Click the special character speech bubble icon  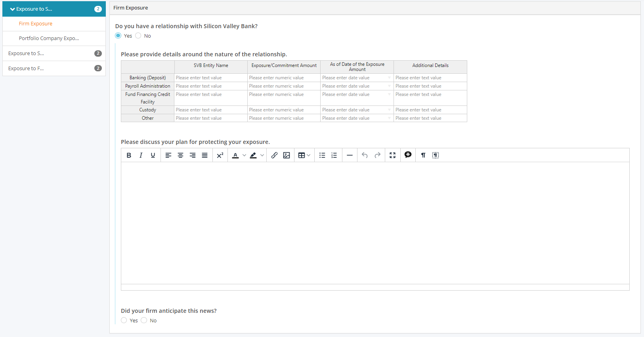click(408, 155)
